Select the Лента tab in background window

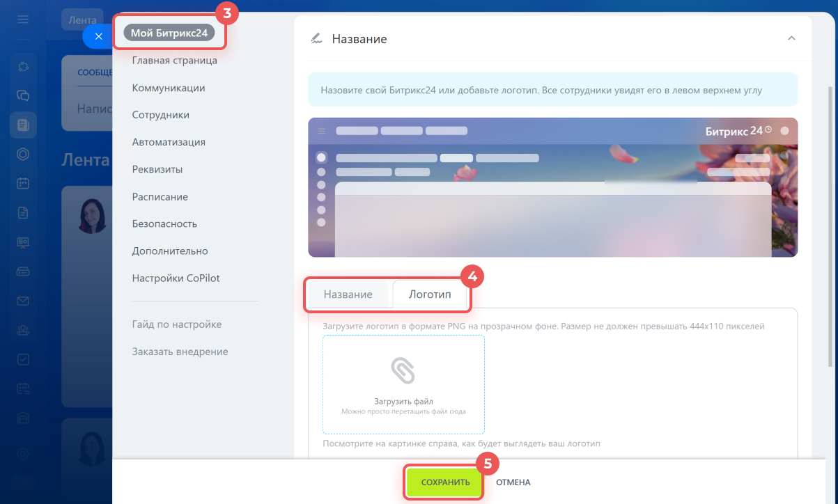coord(82,20)
